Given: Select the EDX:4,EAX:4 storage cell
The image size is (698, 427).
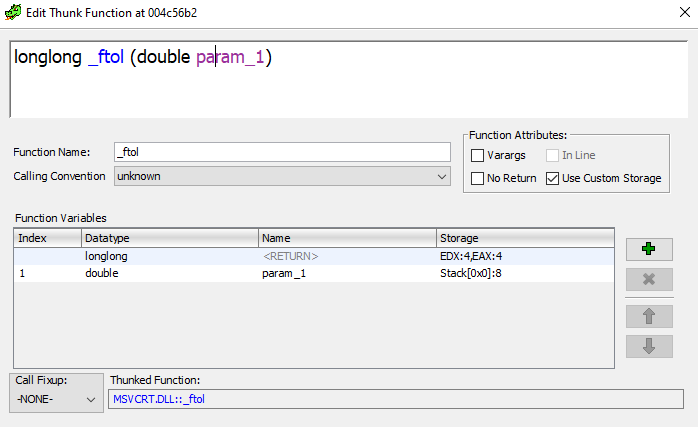Looking at the screenshot, I should click(x=525, y=256).
